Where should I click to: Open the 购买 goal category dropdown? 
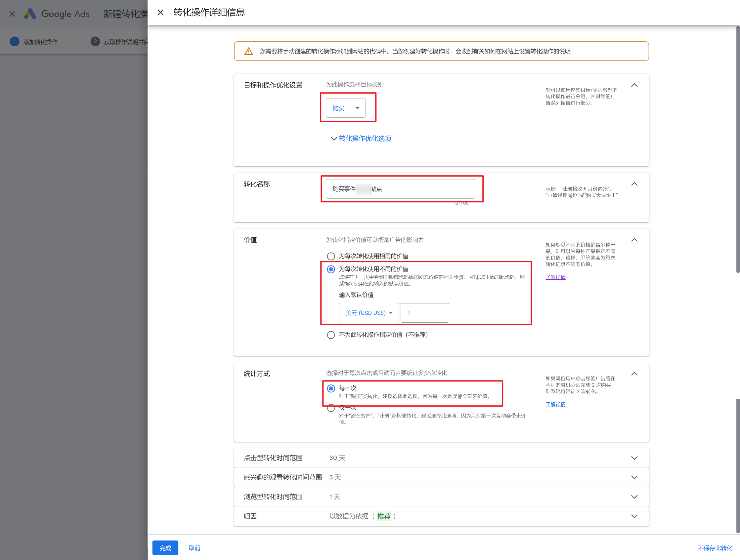click(x=346, y=108)
